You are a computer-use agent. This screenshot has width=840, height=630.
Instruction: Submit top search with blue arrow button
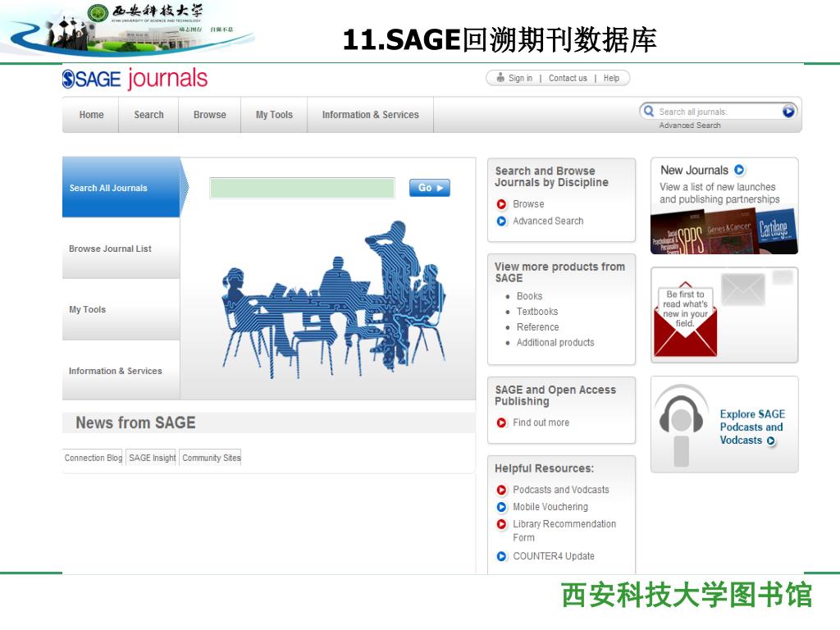coord(788,111)
